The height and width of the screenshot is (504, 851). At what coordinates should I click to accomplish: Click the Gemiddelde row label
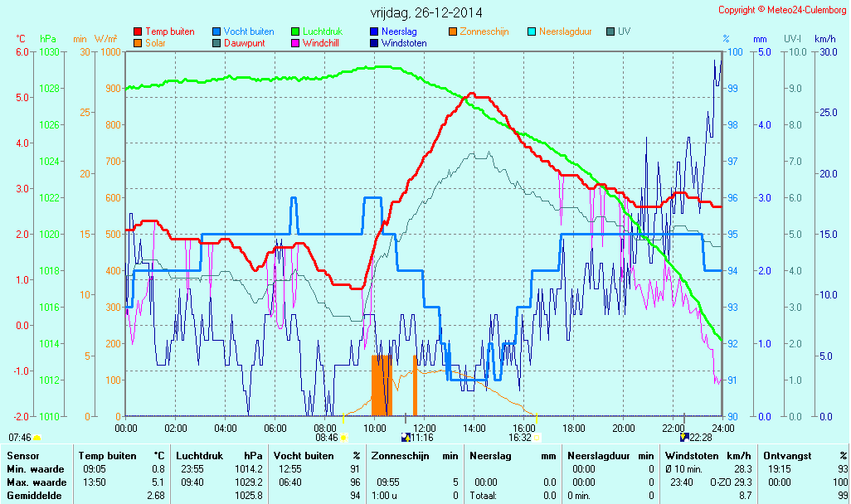tap(35, 495)
